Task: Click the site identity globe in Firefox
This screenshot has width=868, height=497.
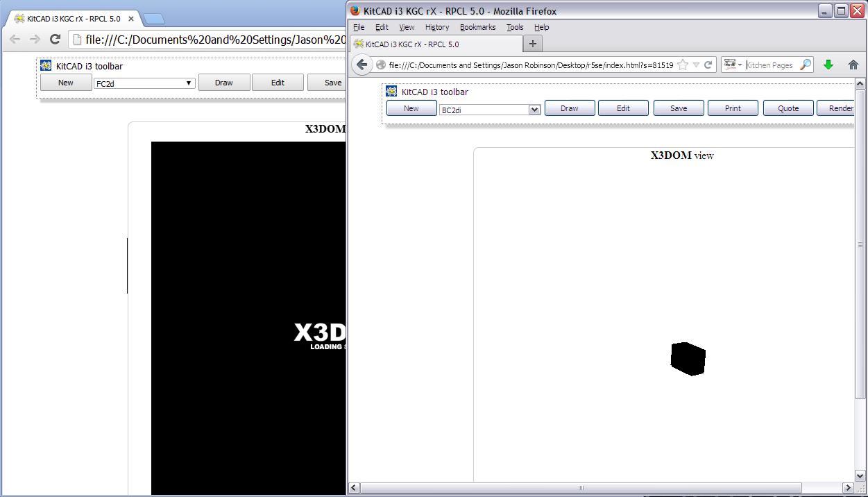Action: (x=380, y=65)
